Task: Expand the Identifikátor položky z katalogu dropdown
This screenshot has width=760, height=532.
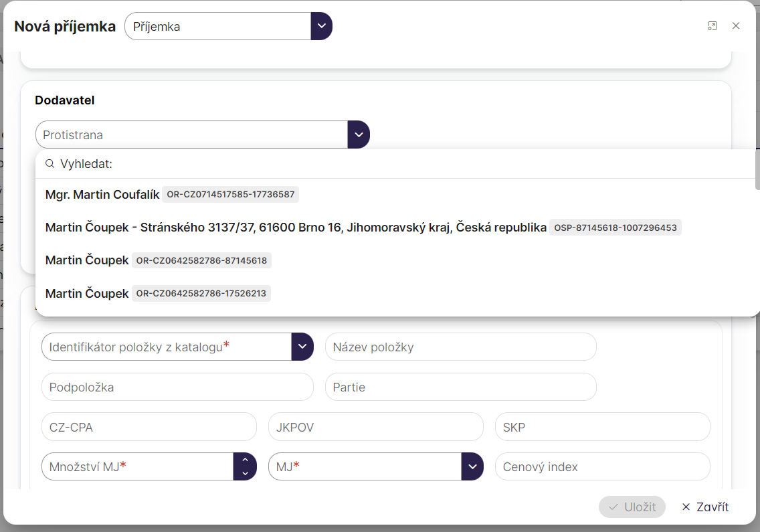Action: coord(302,347)
